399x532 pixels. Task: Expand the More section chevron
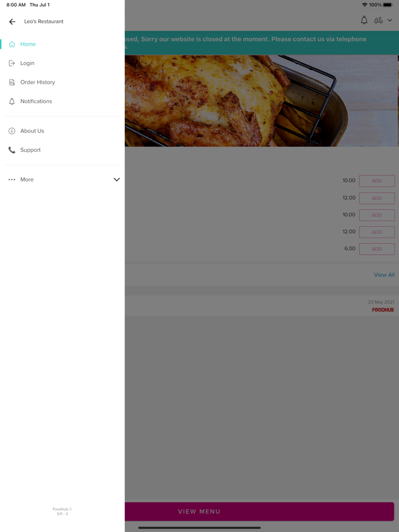coord(116,179)
